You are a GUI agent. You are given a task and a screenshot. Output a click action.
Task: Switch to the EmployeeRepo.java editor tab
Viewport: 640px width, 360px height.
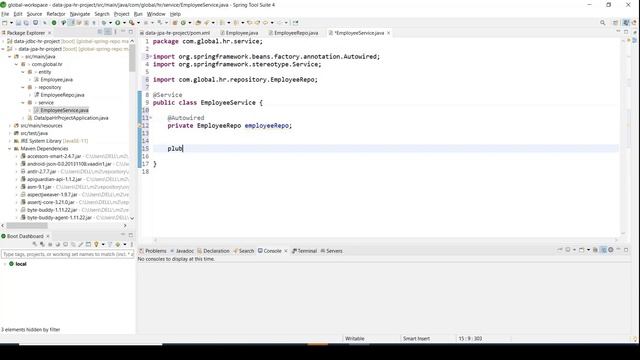pos(293,33)
